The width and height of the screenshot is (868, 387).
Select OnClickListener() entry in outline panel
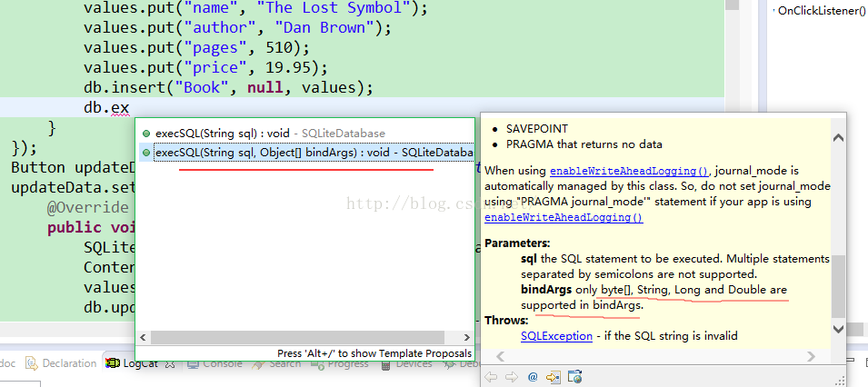pos(822,11)
